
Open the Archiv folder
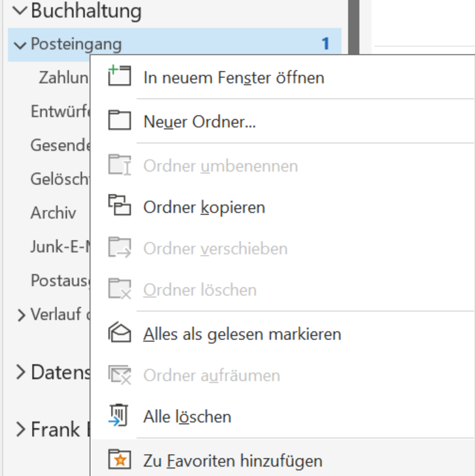[53, 213]
